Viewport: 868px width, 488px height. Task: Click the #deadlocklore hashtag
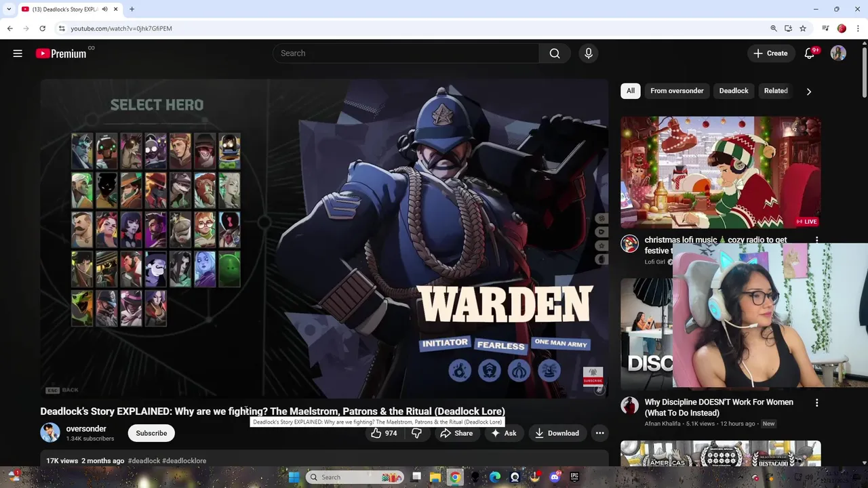pyautogui.click(x=184, y=461)
